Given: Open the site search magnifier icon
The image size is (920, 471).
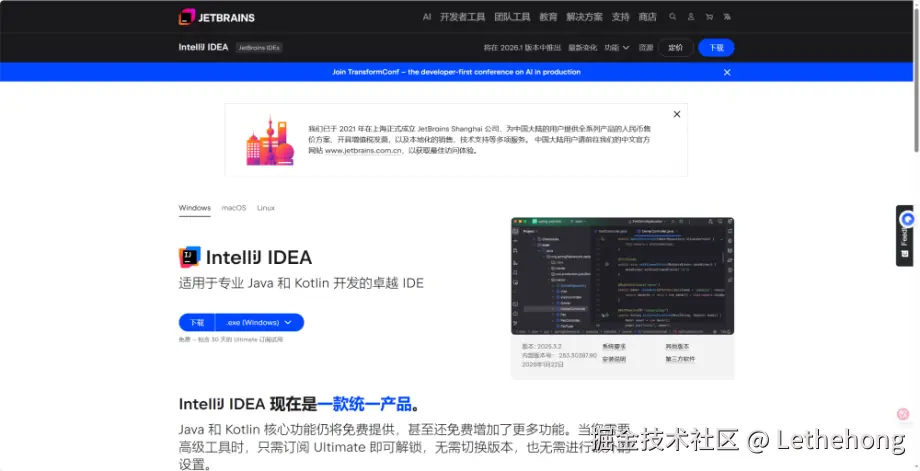Looking at the screenshot, I should pyautogui.click(x=673, y=17).
